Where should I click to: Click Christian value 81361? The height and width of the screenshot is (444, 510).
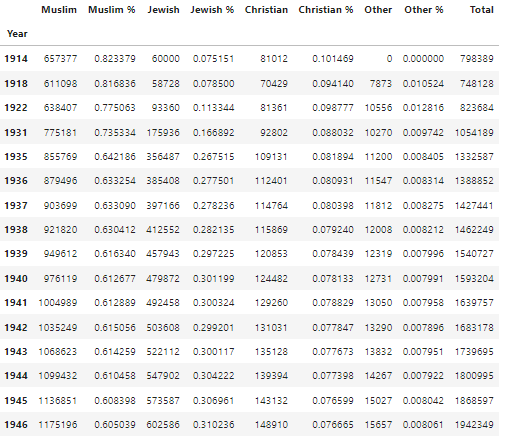pyautogui.click(x=274, y=108)
